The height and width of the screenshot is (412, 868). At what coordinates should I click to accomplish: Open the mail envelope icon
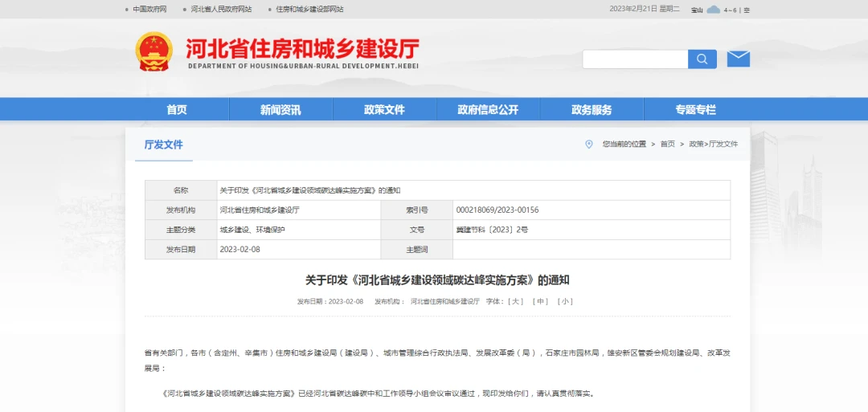click(738, 59)
